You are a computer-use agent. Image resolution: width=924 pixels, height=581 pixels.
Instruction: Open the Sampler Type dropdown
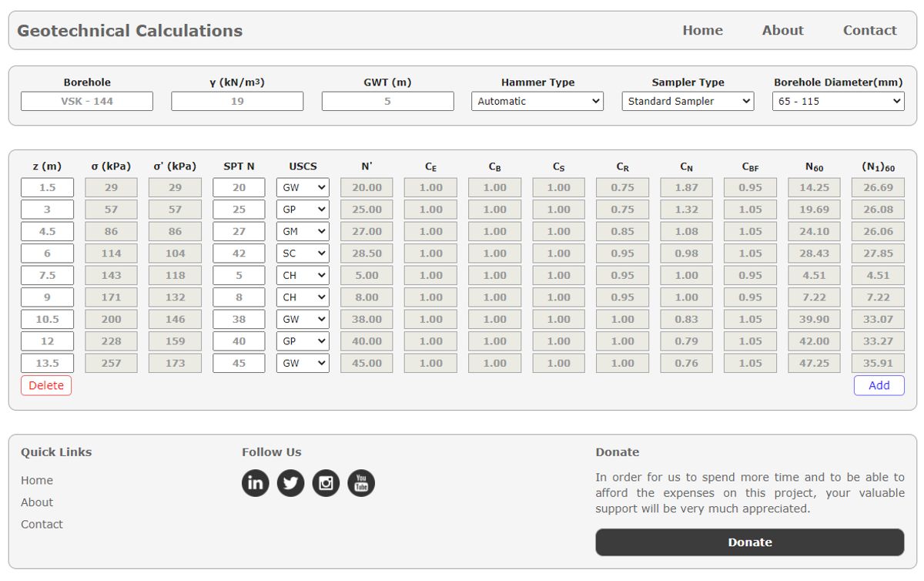[687, 101]
